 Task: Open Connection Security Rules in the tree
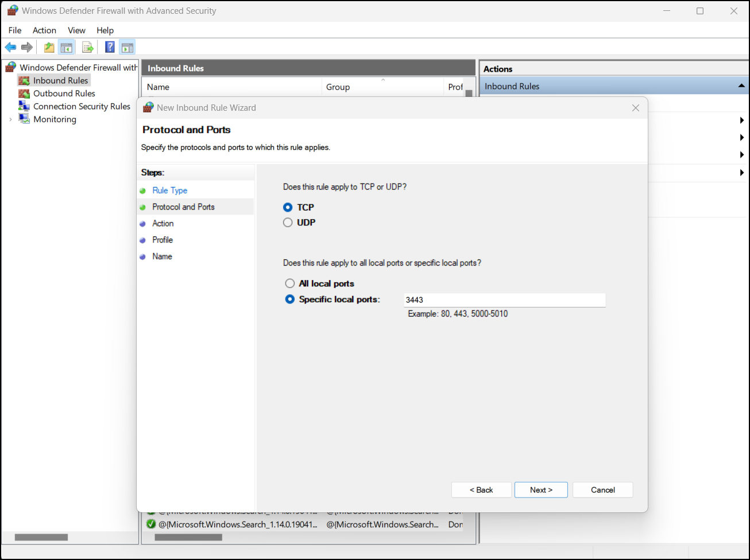click(x=82, y=106)
